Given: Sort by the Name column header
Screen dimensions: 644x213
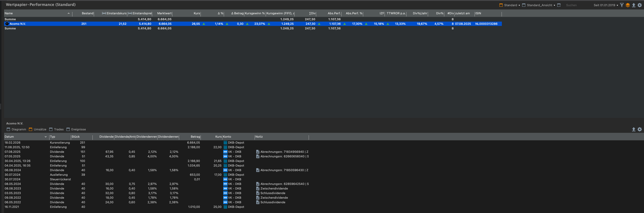Looking at the screenshot, I should (x=9, y=13).
